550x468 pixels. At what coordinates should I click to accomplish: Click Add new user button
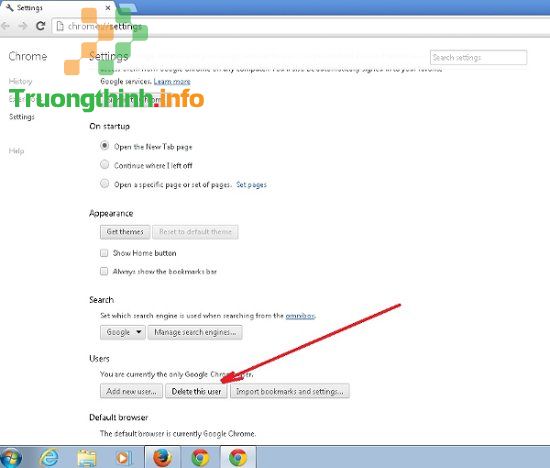point(131,391)
